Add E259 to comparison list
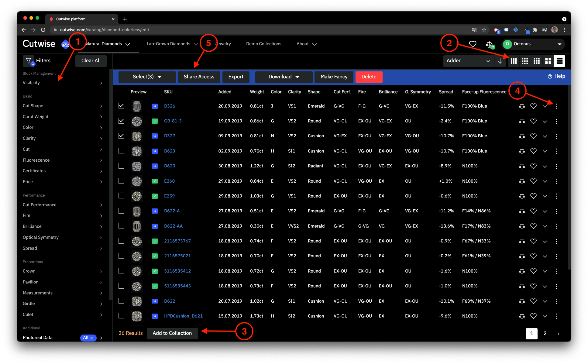This screenshot has height=364, width=588. [x=522, y=196]
